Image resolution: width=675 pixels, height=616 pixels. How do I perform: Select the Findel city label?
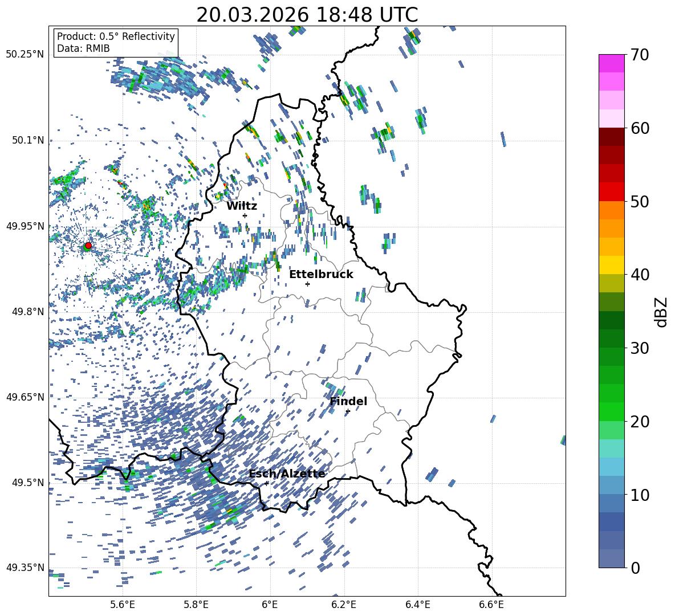(348, 401)
